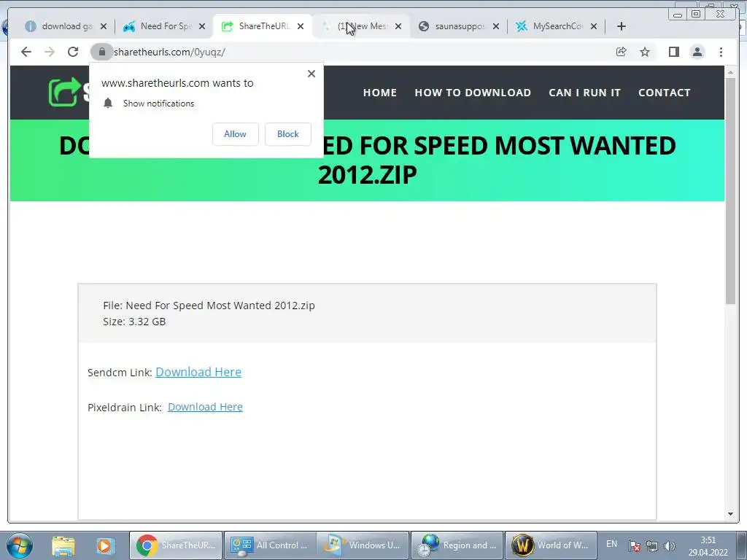Screen dimensions: 747x560
Task: Click the page vertical scrollbar thumb
Action: 731,190
